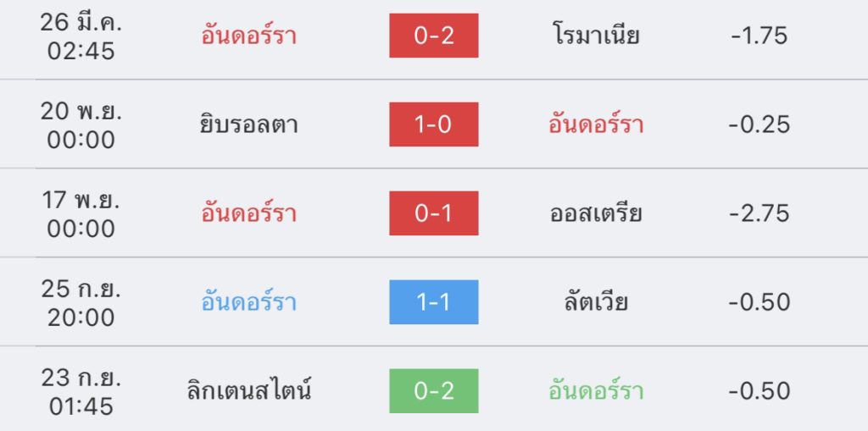Click the 25 ก.ย. 20:00 match date
This screenshot has height=431, width=868.
coord(81,303)
